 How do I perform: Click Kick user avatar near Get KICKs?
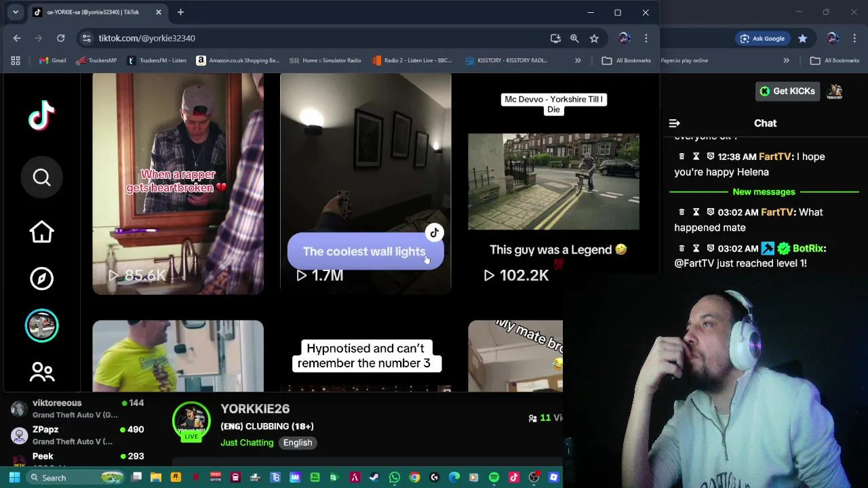(x=835, y=91)
